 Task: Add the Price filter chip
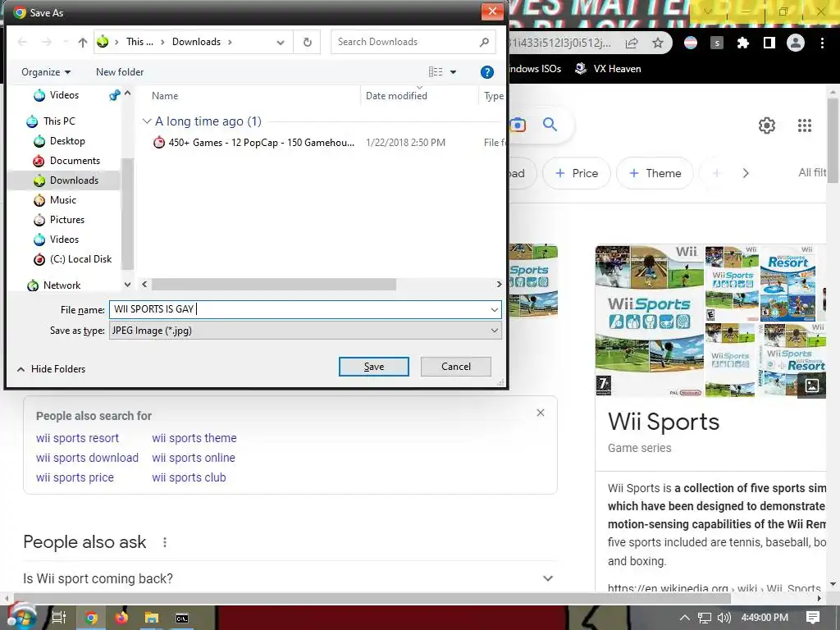click(577, 173)
